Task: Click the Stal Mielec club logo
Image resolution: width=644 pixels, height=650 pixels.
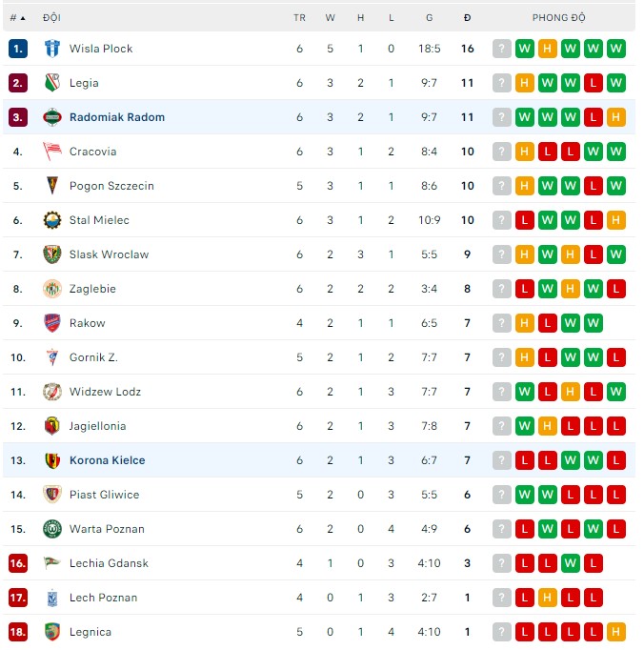Action: click(52, 220)
